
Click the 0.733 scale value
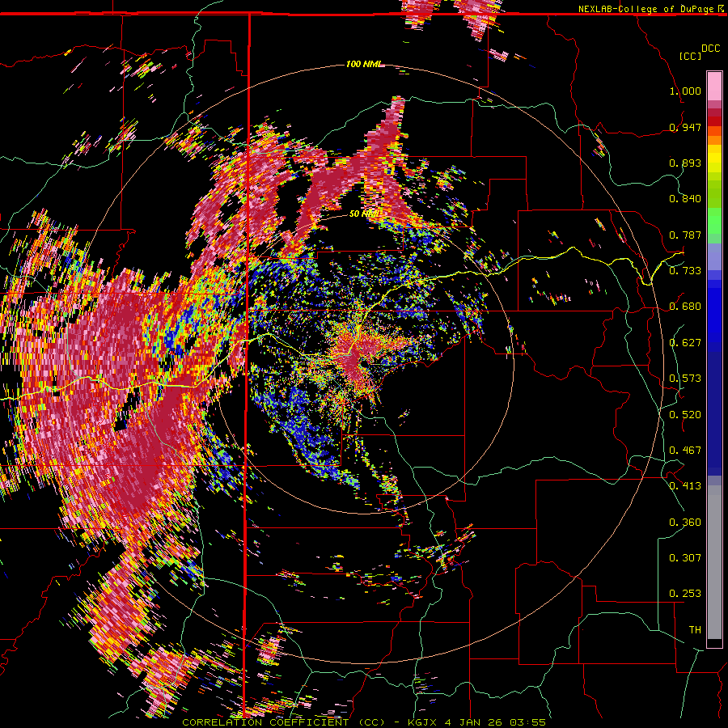[x=685, y=271]
